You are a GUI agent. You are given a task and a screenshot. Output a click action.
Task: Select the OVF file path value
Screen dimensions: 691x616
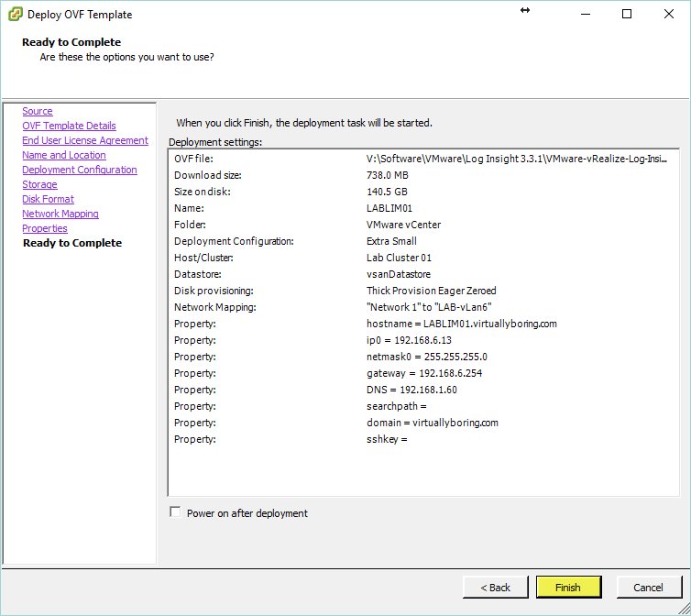coord(517,159)
